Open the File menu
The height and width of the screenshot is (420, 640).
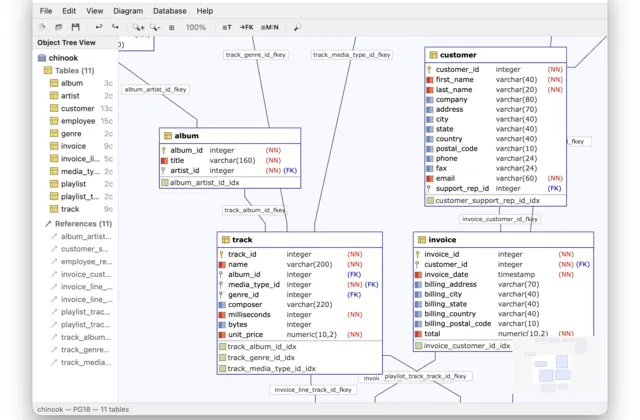coord(46,11)
